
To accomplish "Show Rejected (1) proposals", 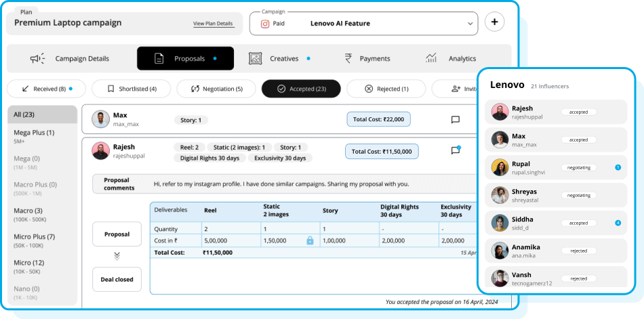I will pos(386,89).
